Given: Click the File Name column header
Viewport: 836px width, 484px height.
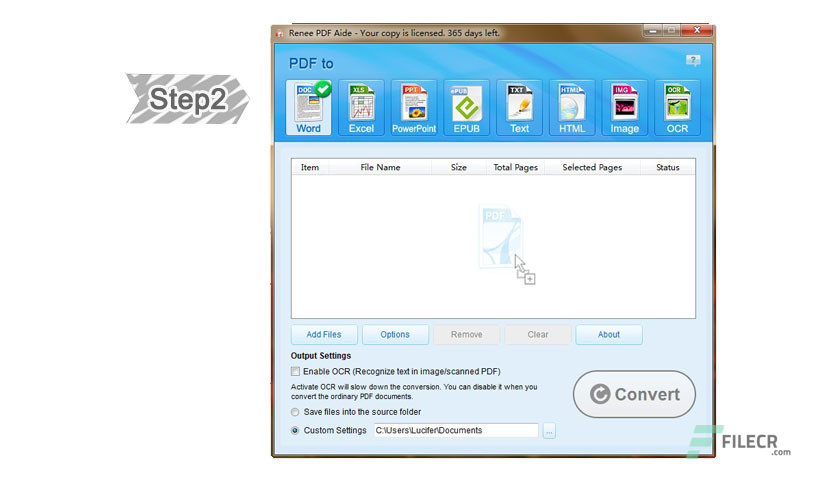Looking at the screenshot, I should click(380, 167).
